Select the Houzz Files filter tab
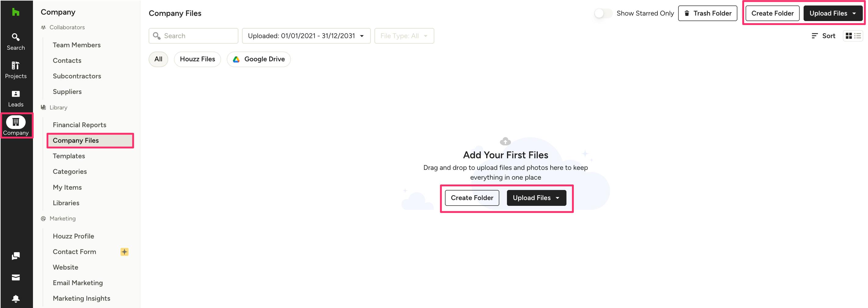 pos(197,59)
